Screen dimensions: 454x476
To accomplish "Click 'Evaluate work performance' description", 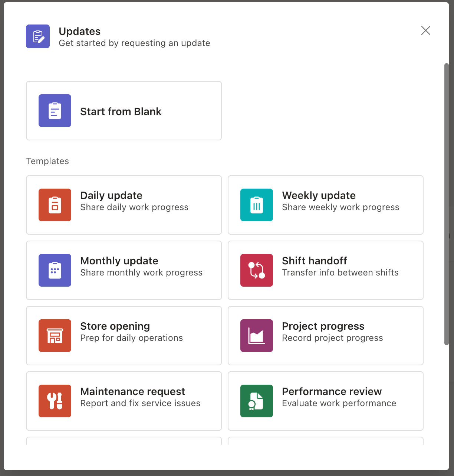I will click(x=339, y=403).
